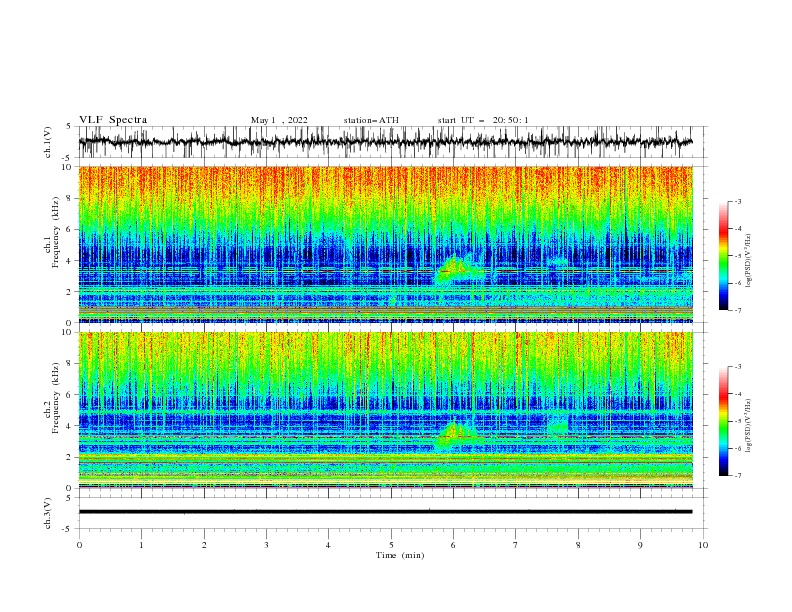Click the "station=ATH" header label
The height and width of the screenshot is (612, 792).
pyautogui.click(x=371, y=120)
